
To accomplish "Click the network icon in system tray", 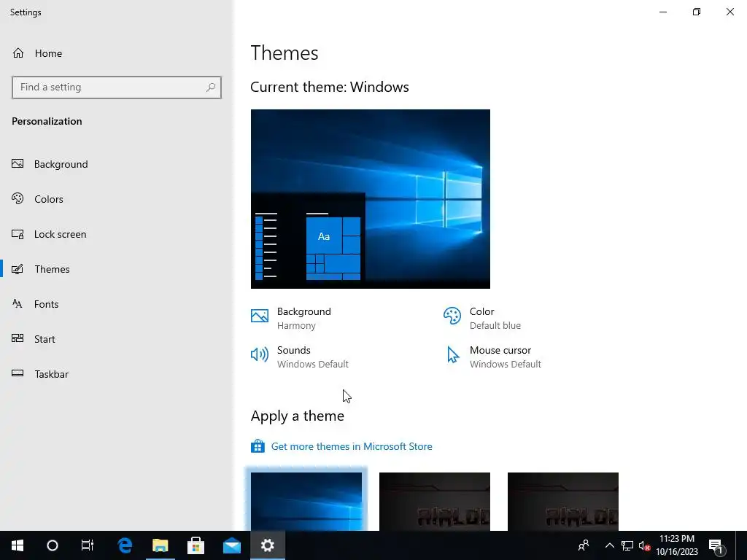I will pos(627,545).
